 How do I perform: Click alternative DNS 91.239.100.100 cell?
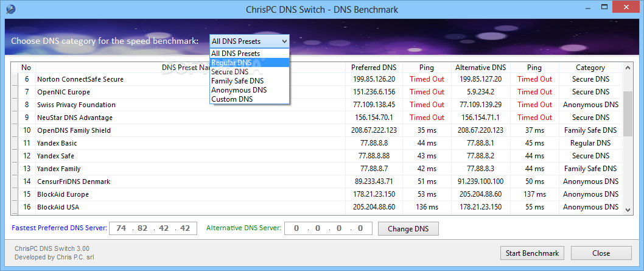(480, 181)
